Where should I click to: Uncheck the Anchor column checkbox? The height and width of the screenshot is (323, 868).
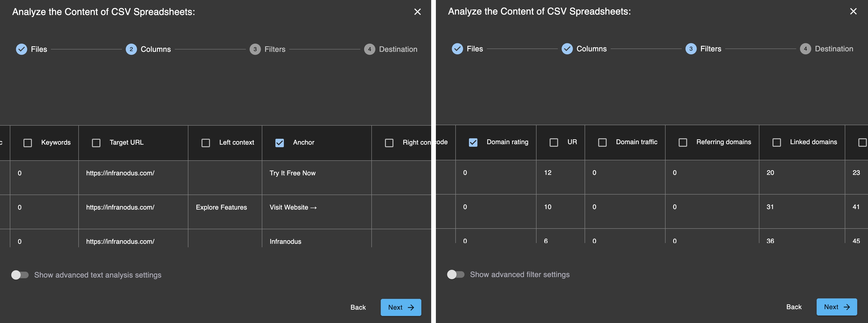coord(279,143)
